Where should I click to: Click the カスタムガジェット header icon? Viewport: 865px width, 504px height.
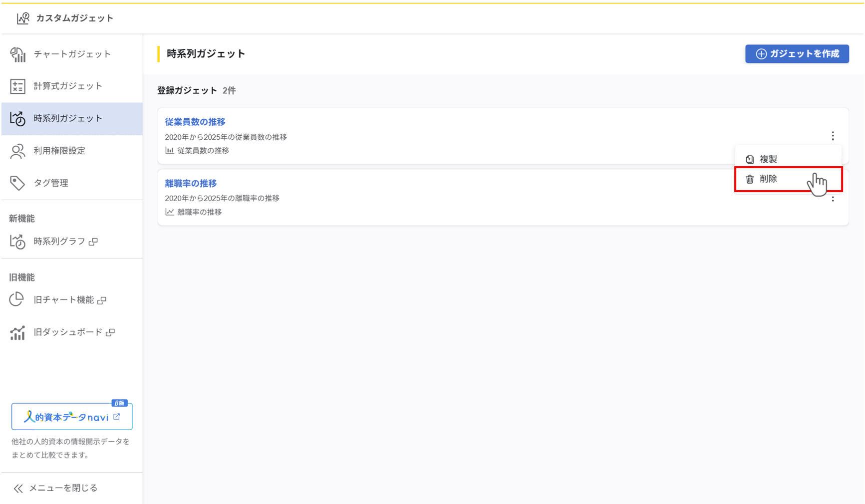click(x=23, y=18)
